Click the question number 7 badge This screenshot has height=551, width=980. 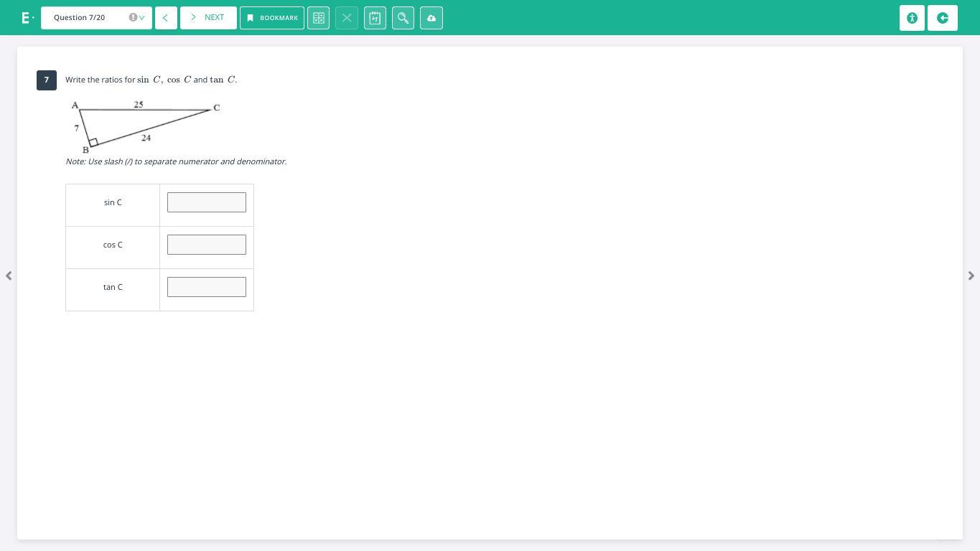pos(47,80)
